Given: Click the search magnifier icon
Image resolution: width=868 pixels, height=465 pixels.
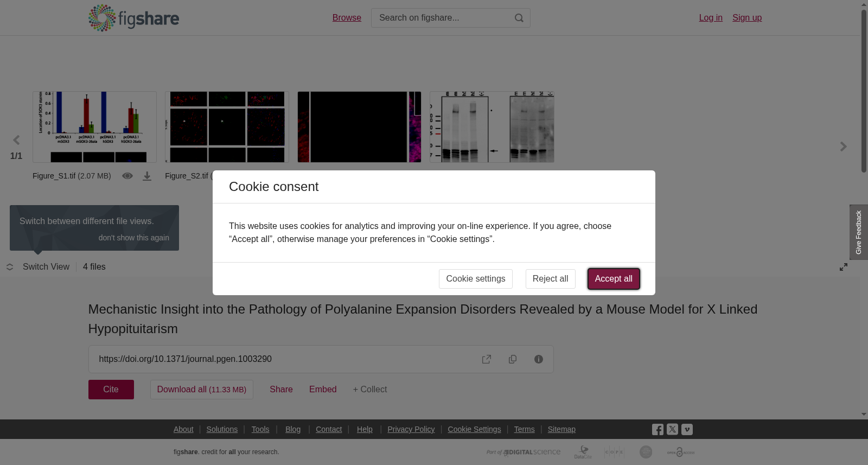Looking at the screenshot, I should 519,18.
